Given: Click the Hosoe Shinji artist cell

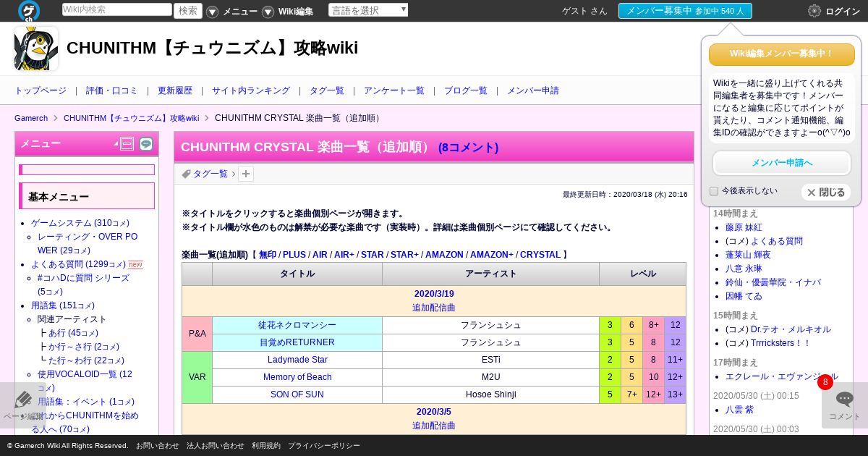Looking at the screenshot, I should coord(491,394).
